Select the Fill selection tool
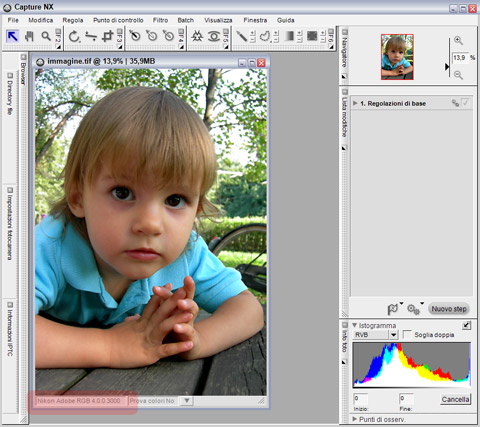Image resolution: width=480 pixels, height=427 pixels. pos(312,36)
